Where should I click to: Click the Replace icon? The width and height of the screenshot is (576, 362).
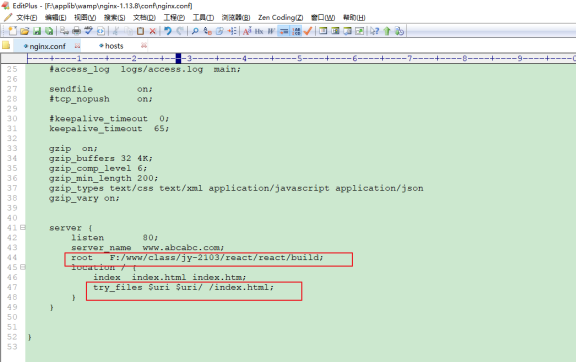[x=208, y=31]
